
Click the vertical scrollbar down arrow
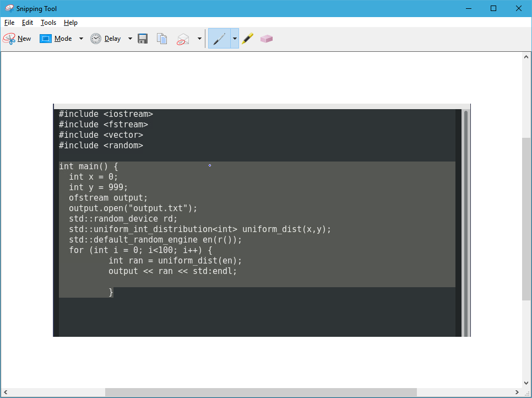click(526, 382)
